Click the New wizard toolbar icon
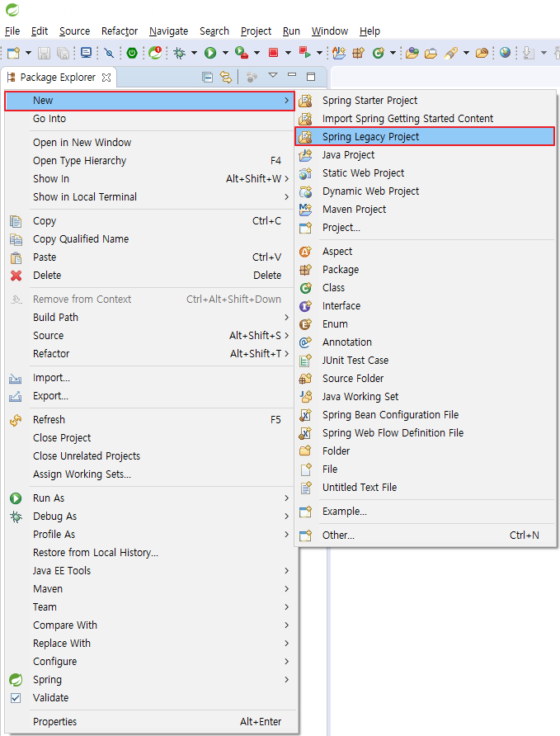The image size is (560, 736). tap(13, 53)
